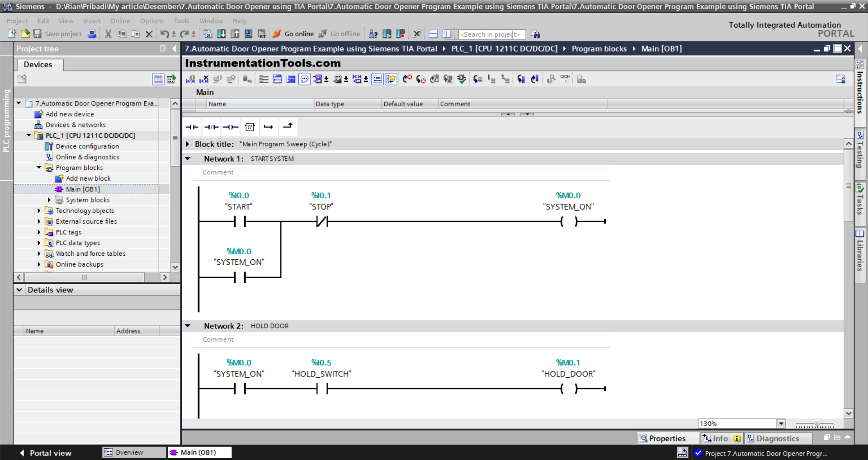Compile the project with the compile icon

pyautogui.click(x=208, y=34)
